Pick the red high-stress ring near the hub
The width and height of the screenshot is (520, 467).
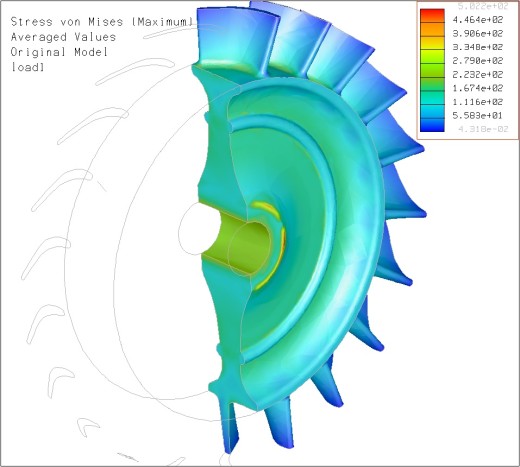pyautogui.click(x=283, y=242)
